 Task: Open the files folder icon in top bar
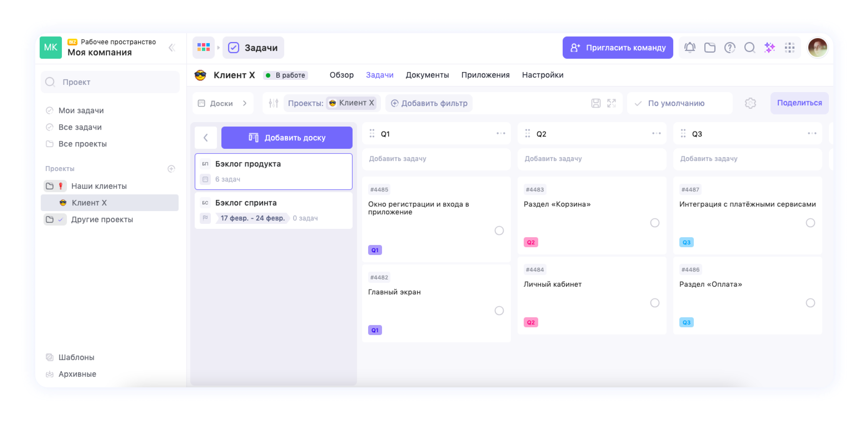tap(710, 47)
